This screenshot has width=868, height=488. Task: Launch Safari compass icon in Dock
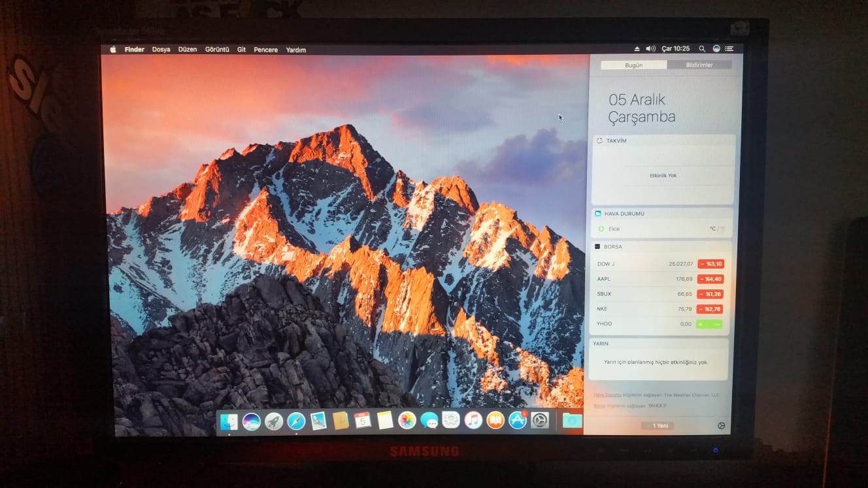296,421
